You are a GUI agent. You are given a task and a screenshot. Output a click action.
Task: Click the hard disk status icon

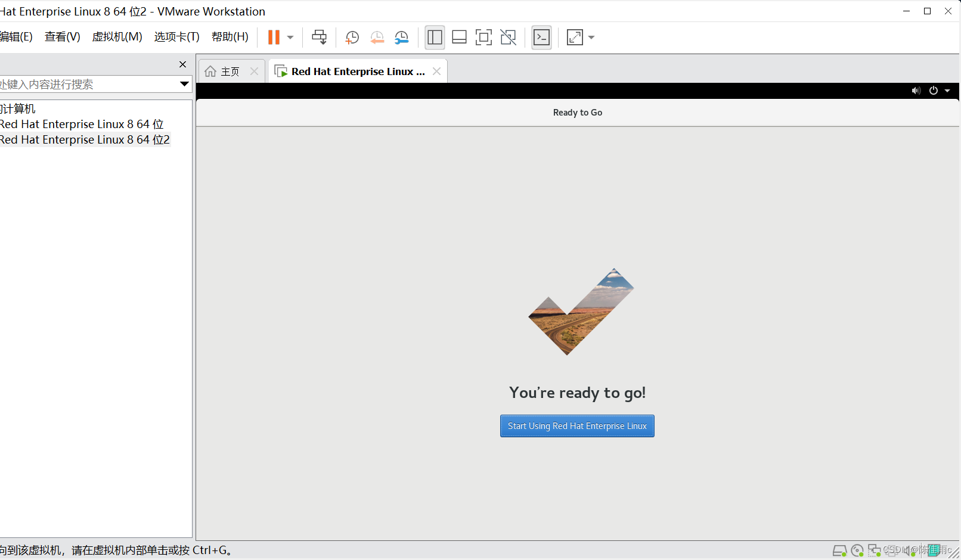[x=839, y=550]
